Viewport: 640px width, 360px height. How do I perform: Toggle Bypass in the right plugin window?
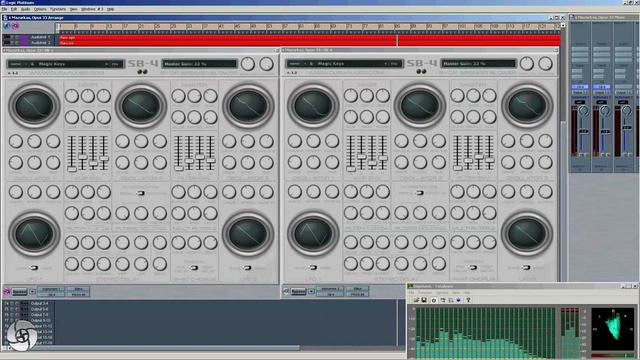(x=298, y=291)
